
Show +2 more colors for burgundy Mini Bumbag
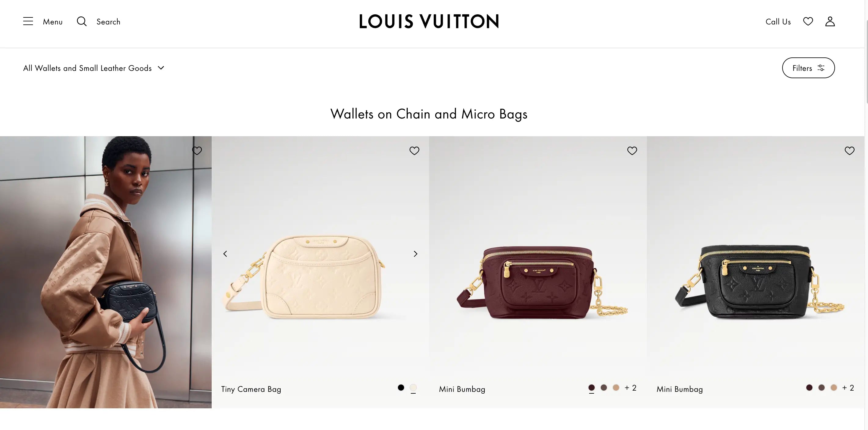tap(630, 388)
